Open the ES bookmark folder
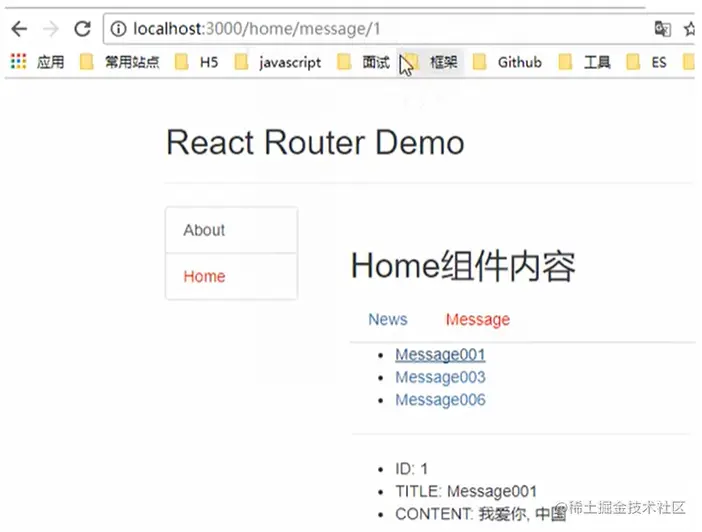The height and width of the screenshot is (532, 702). (646, 62)
